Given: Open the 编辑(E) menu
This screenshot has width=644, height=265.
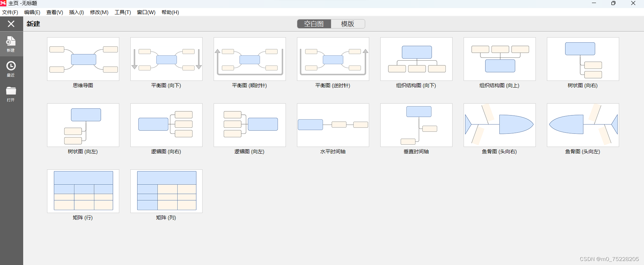Looking at the screenshot, I should click(32, 12).
